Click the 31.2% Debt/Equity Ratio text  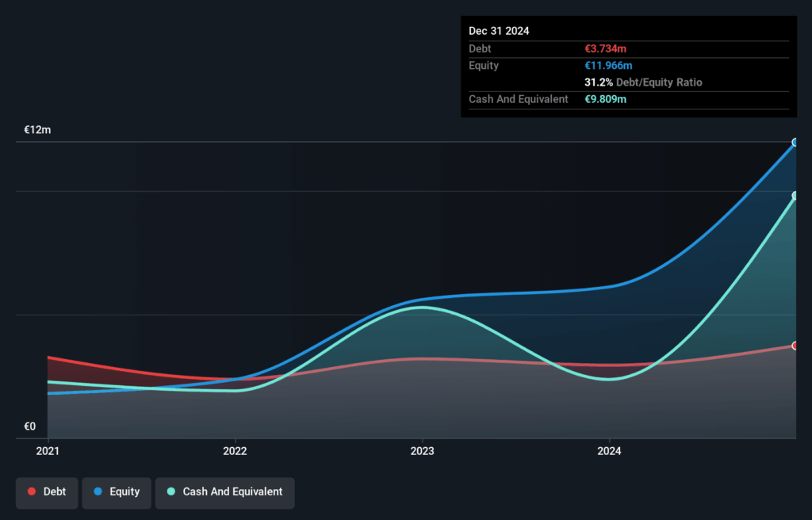click(x=643, y=82)
